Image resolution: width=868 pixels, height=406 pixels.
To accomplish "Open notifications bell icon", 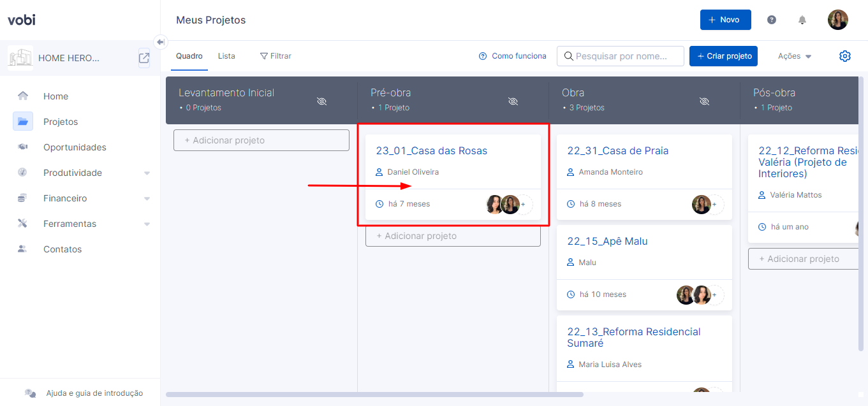I will pos(802,20).
